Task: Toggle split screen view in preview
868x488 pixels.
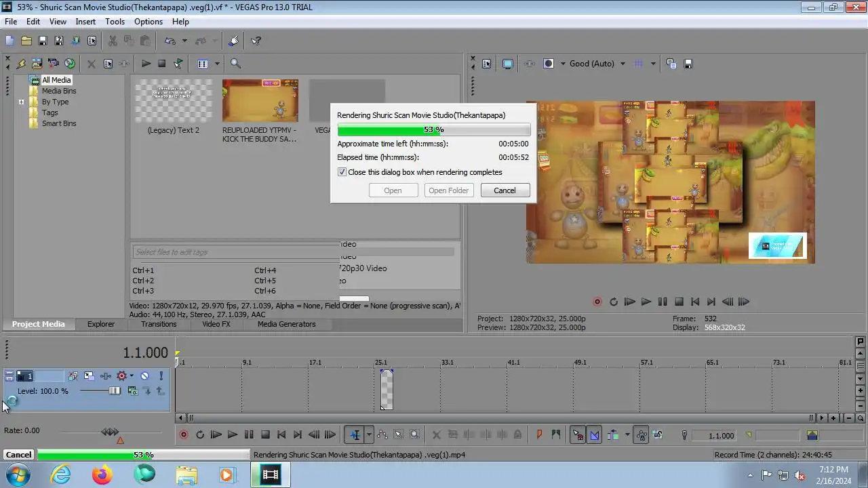Action: (549, 64)
